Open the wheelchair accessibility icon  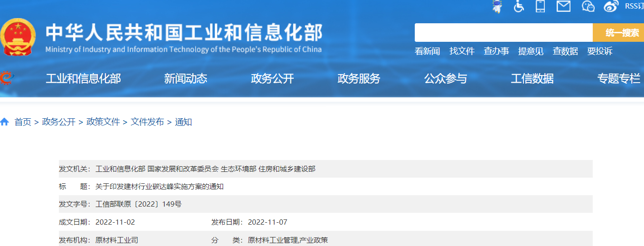[519, 6]
